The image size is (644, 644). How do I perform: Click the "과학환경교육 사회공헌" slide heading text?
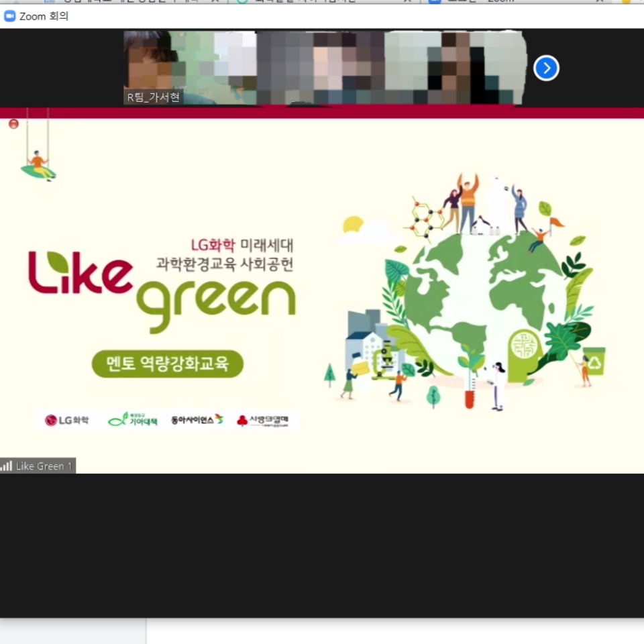click(225, 264)
